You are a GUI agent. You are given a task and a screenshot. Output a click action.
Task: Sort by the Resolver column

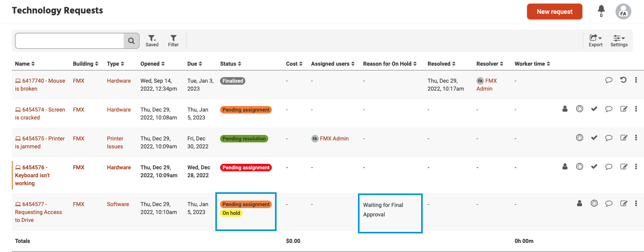pos(490,64)
